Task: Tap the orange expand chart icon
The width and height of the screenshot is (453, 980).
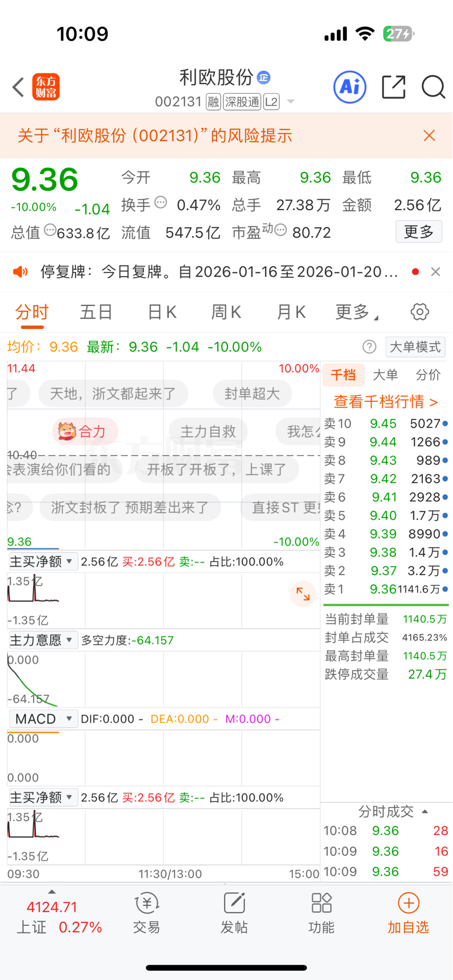Action: [303, 594]
